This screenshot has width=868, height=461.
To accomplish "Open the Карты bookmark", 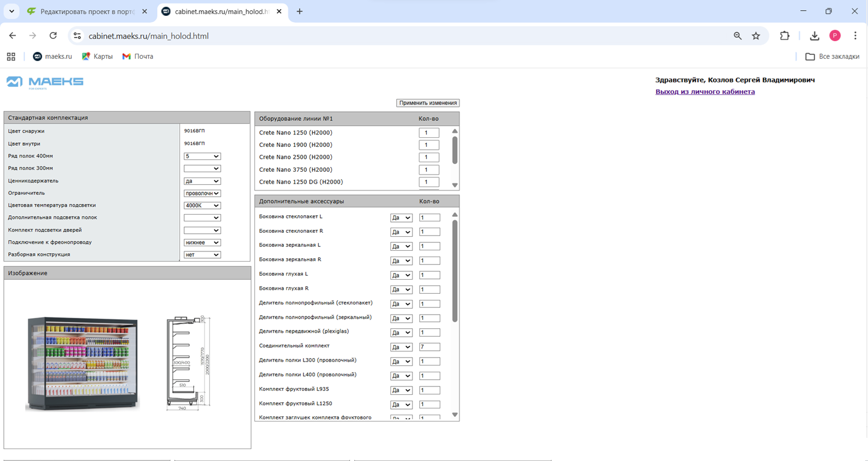I will coord(97,56).
